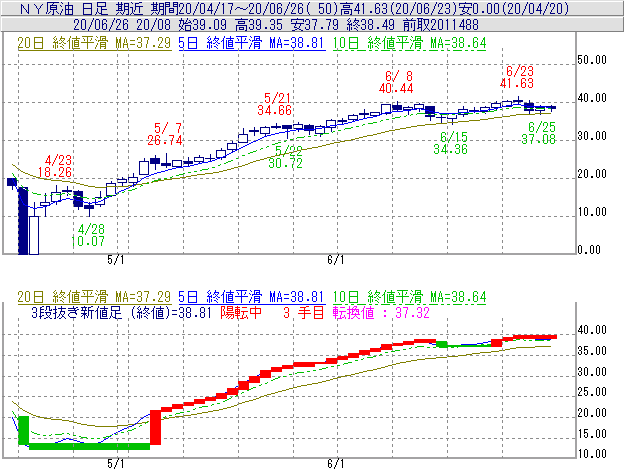This screenshot has width=624, height=475.
Task: Select the 6/23 41.63 high annotation
Action: 517,77
